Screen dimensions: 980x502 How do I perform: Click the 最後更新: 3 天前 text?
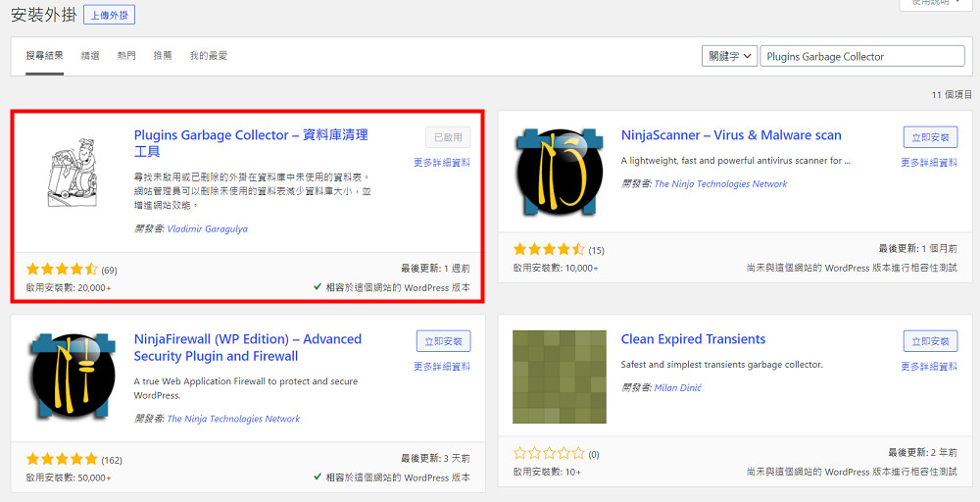click(436, 458)
